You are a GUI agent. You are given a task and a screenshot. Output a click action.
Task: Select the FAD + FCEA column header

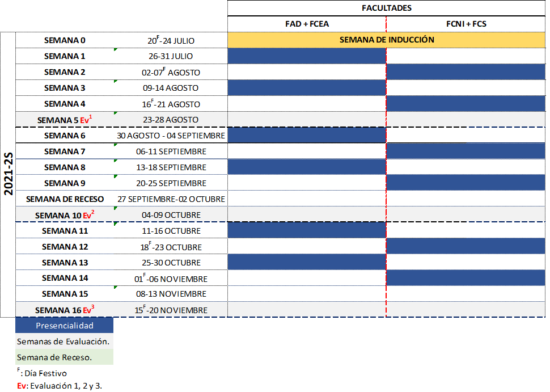point(307,24)
